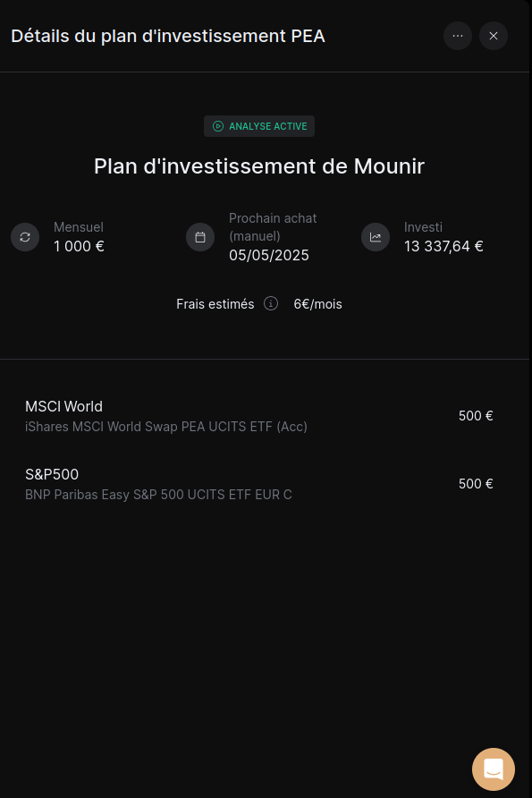Click the play icon in Analyse Active badge
The width and height of the screenshot is (532, 798).
(x=217, y=126)
